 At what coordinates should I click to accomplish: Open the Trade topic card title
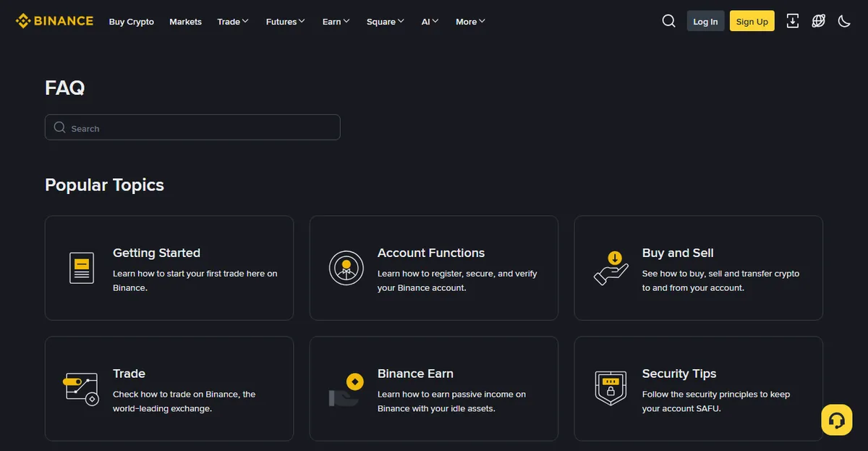click(129, 374)
